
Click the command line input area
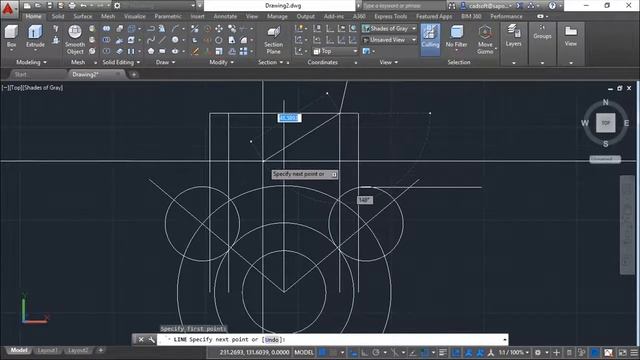[x=332, y=340]
